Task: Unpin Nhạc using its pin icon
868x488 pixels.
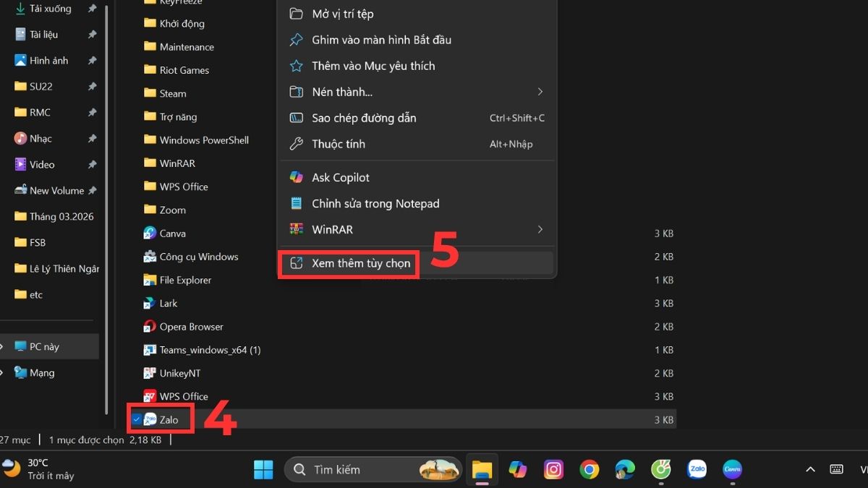Action: (93, 138)
